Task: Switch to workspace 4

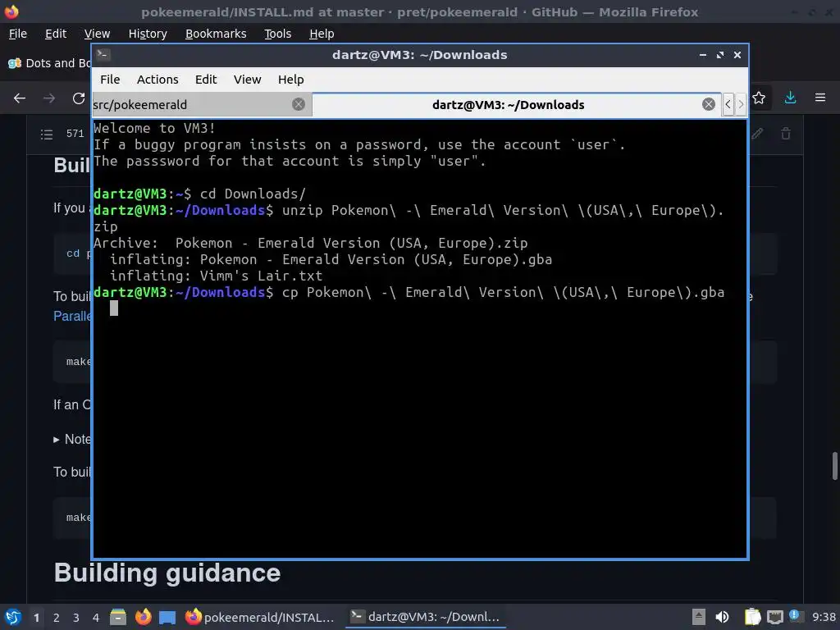Action: click(x=96, y=618)
